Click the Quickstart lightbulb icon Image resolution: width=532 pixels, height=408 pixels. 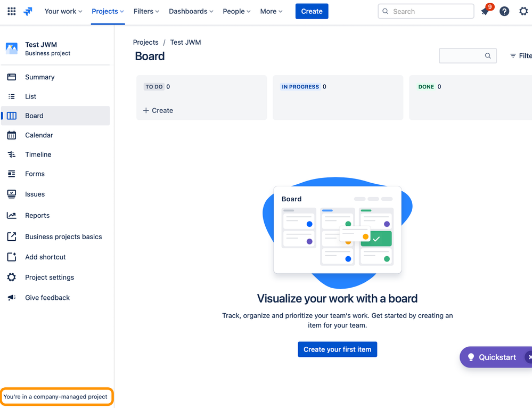point(471,357)
